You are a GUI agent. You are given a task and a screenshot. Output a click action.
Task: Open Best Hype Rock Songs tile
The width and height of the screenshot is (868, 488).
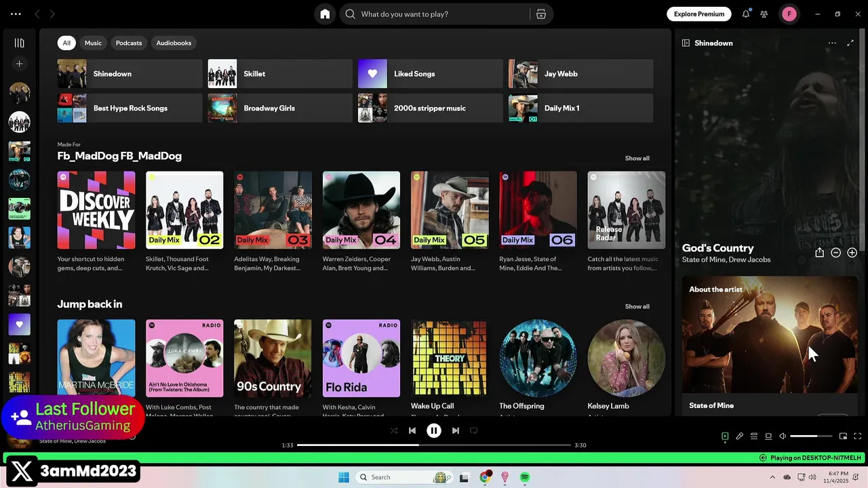[x=130, y=108]
